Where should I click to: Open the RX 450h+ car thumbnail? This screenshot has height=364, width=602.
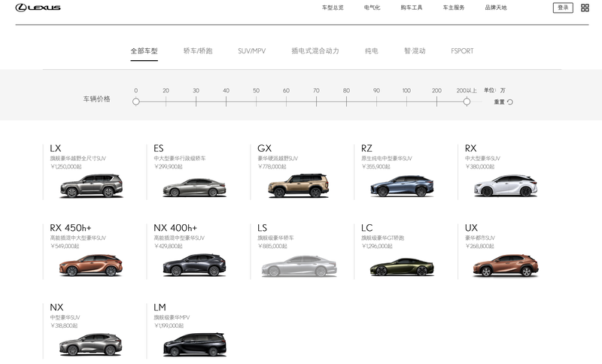tap(91, 265)
